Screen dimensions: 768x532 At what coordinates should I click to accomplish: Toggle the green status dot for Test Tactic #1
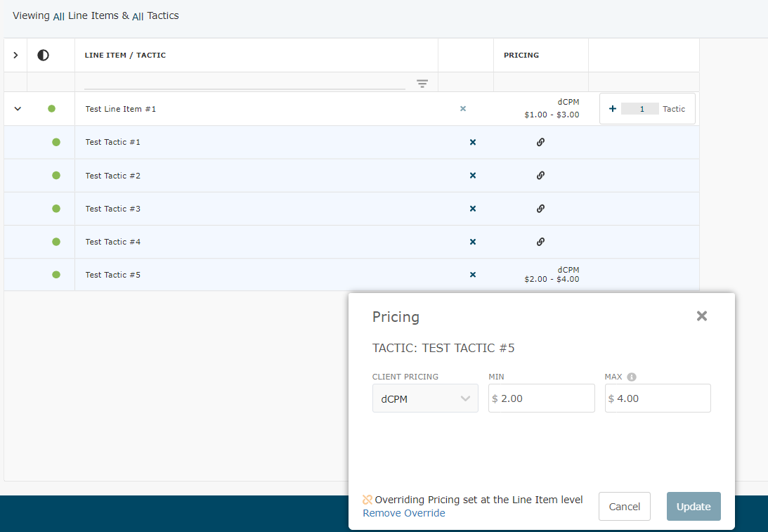pos(56,142)
